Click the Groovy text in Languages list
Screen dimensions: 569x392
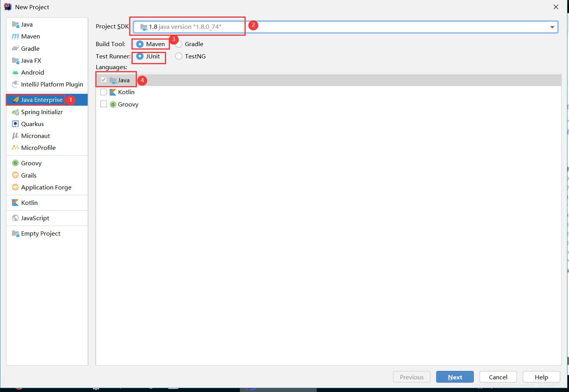[x=128, y=105]
